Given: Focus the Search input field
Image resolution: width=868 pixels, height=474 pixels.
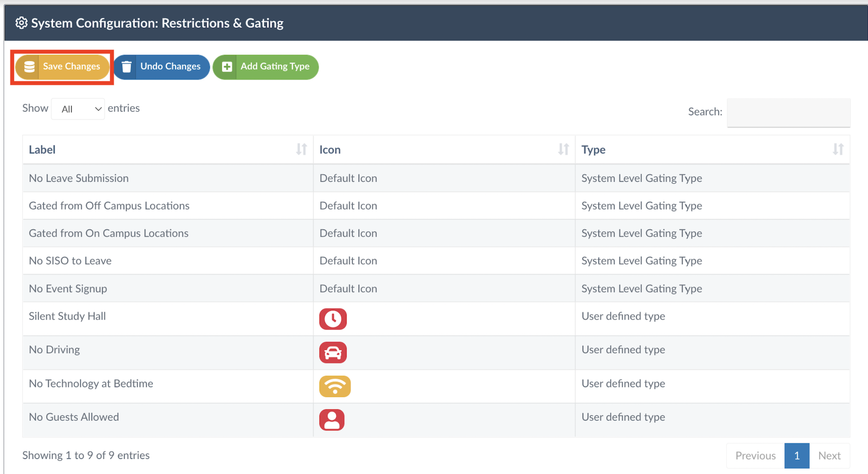Looking at the screenshot, I should tap(788, 112).
